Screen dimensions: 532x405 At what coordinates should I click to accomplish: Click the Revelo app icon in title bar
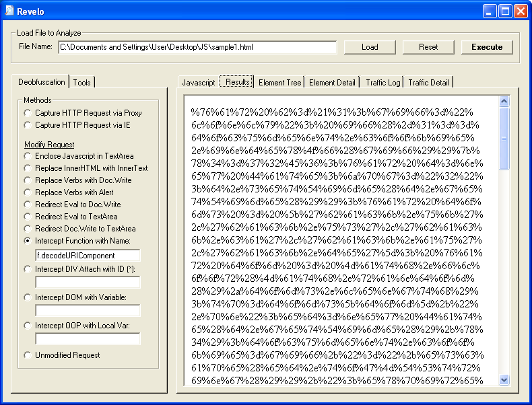point(9,11)
